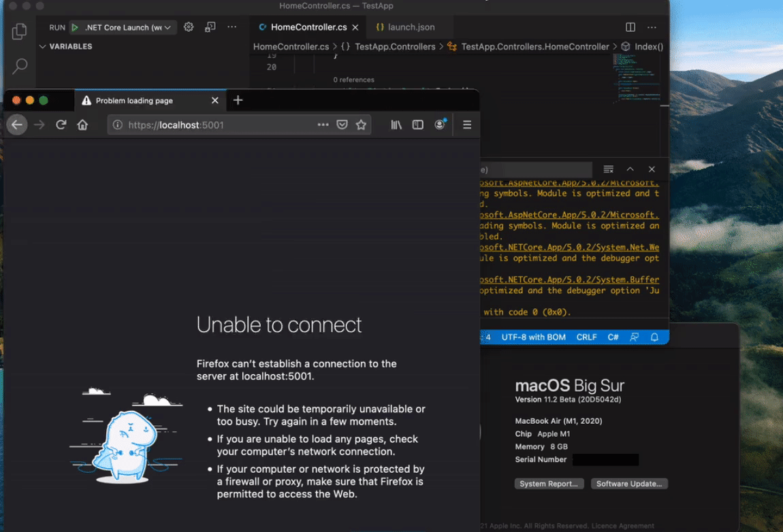Click System Report in About This Mac
Image resolution: width=783 pixels, height=532 pixels.
pyautogui.click(x=549, y=484)
